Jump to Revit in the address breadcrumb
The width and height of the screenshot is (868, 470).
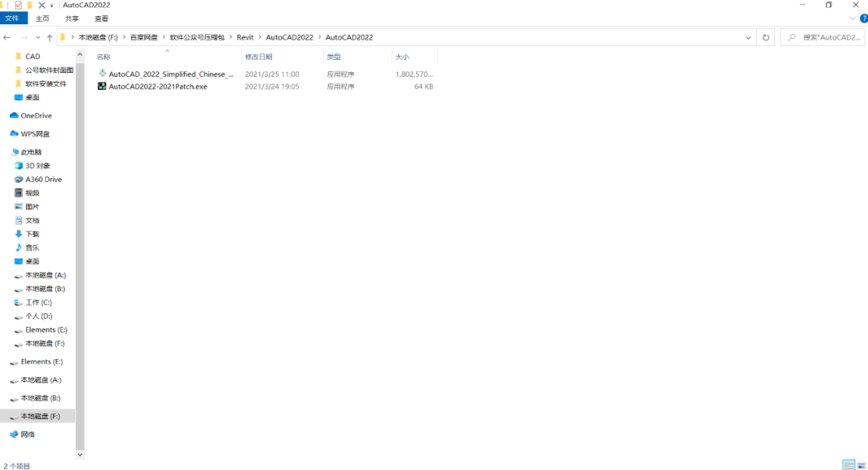click(245, 37)
